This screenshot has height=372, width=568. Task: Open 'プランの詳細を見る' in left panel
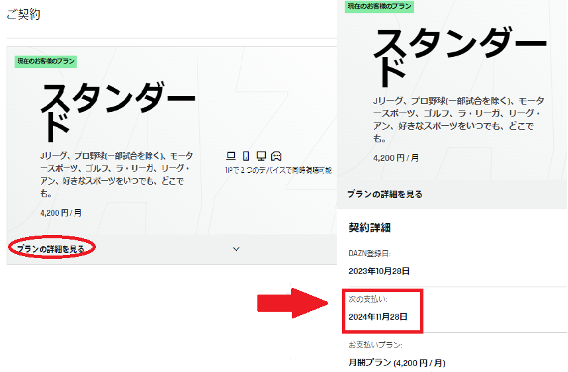click(x=51, y=249)
